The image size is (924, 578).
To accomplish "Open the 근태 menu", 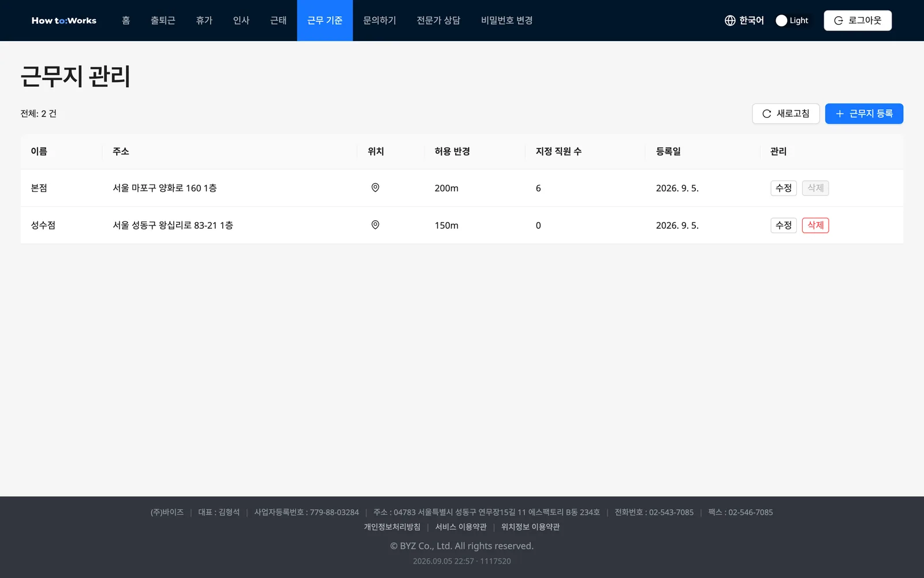I will pos(278,20).
